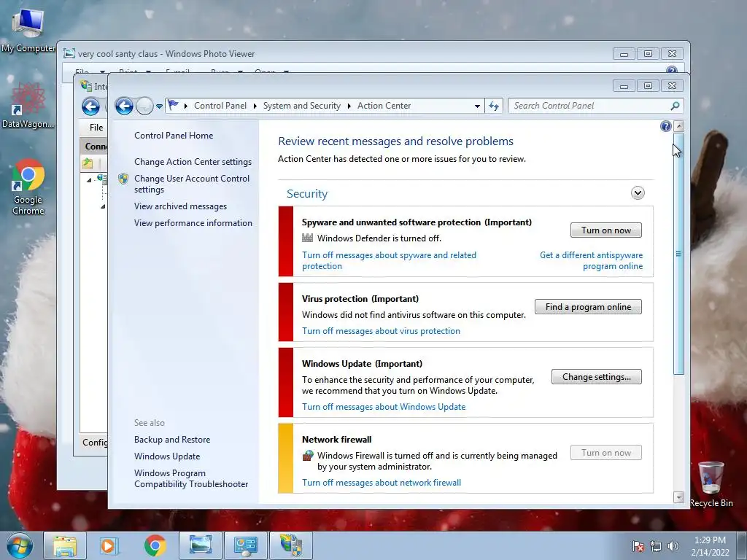Focus the Search Control Panel field

589,106
